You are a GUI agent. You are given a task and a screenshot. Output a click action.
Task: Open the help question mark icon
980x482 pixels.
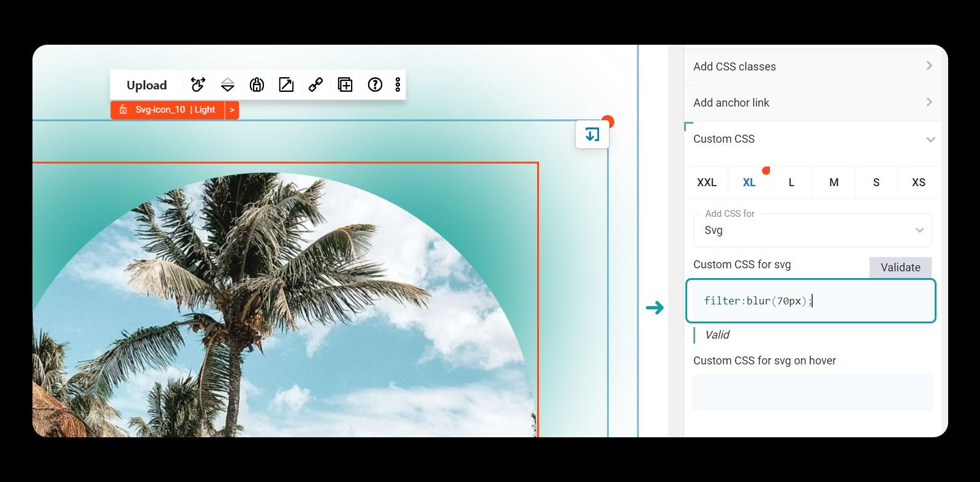(x=375, y=85)
